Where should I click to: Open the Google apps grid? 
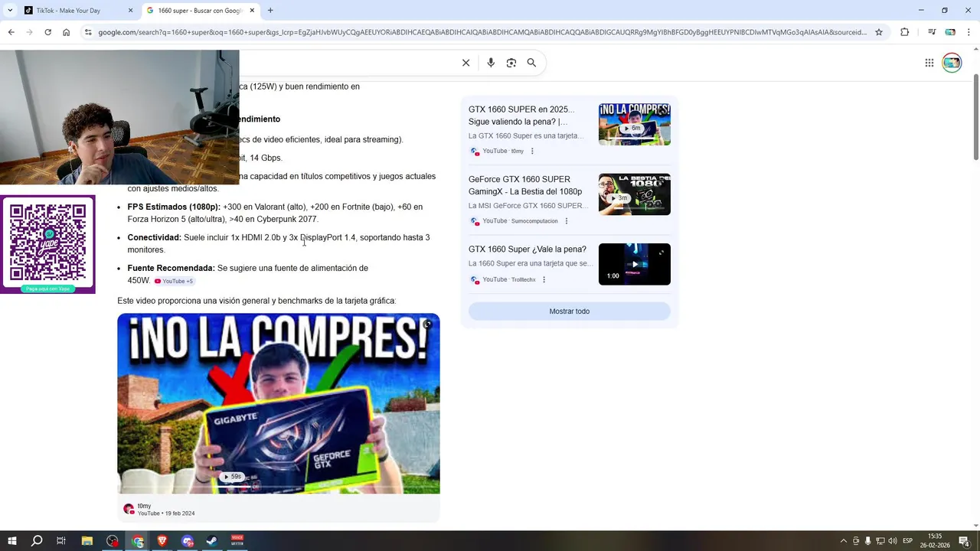pyautogui.click(x=929, y=63)
